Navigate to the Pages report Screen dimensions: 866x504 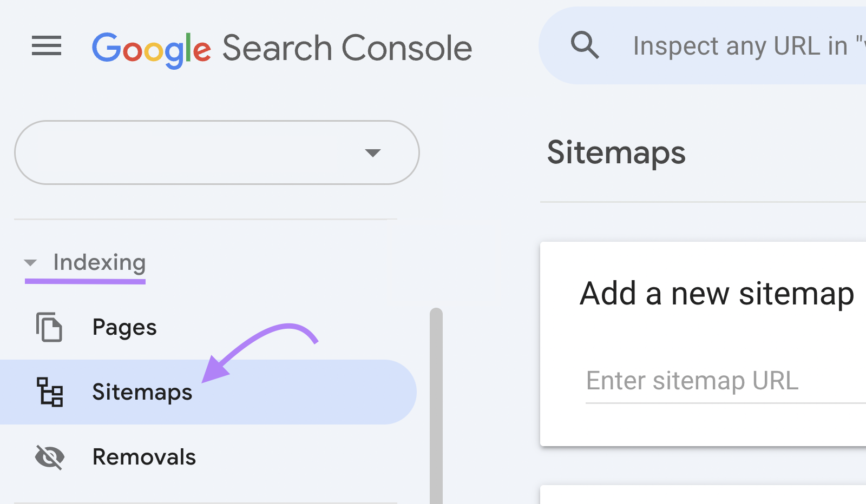(124, 327)
